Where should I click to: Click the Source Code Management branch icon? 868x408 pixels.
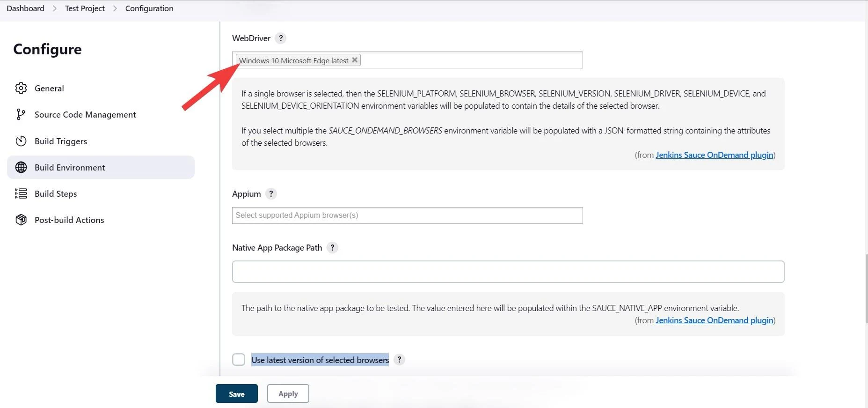coord(21,114)
